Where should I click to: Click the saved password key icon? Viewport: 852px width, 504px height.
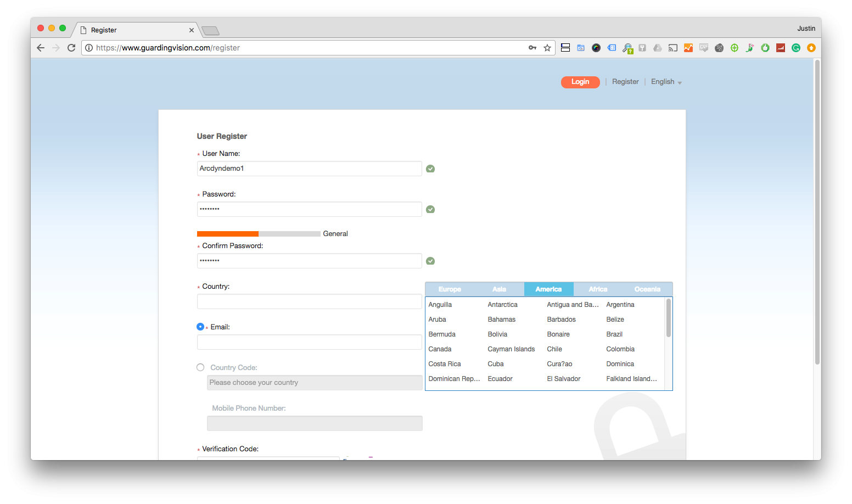[x=532, y=48]
